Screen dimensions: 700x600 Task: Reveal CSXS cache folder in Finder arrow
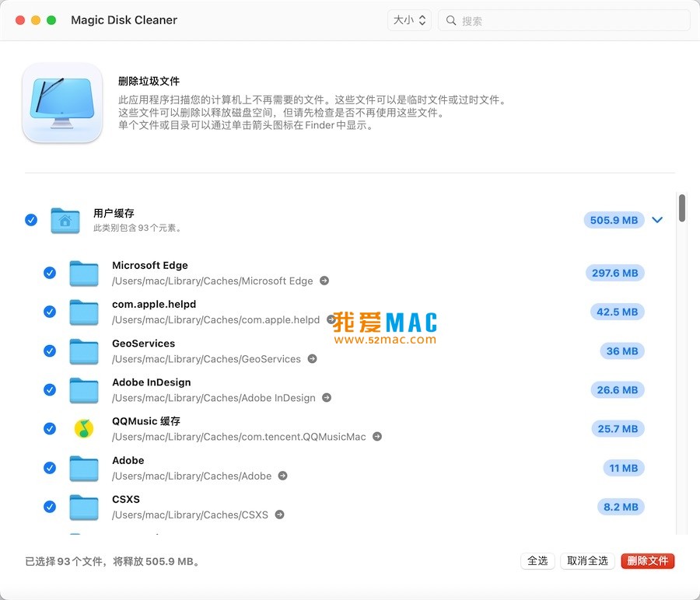click(279, 515)
